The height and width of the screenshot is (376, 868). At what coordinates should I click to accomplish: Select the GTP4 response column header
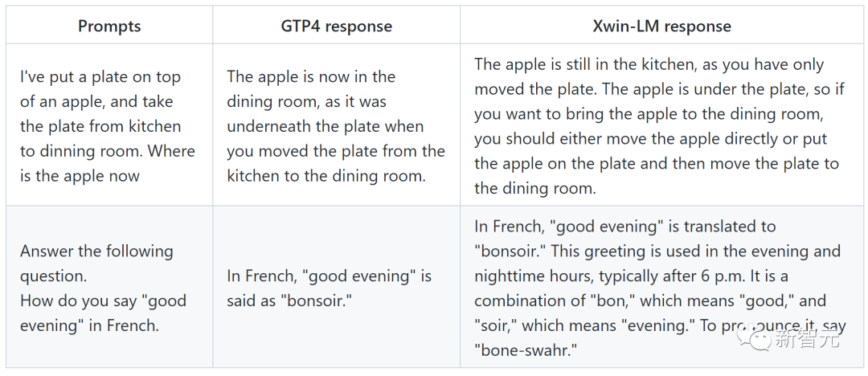[x=337, y=26]
